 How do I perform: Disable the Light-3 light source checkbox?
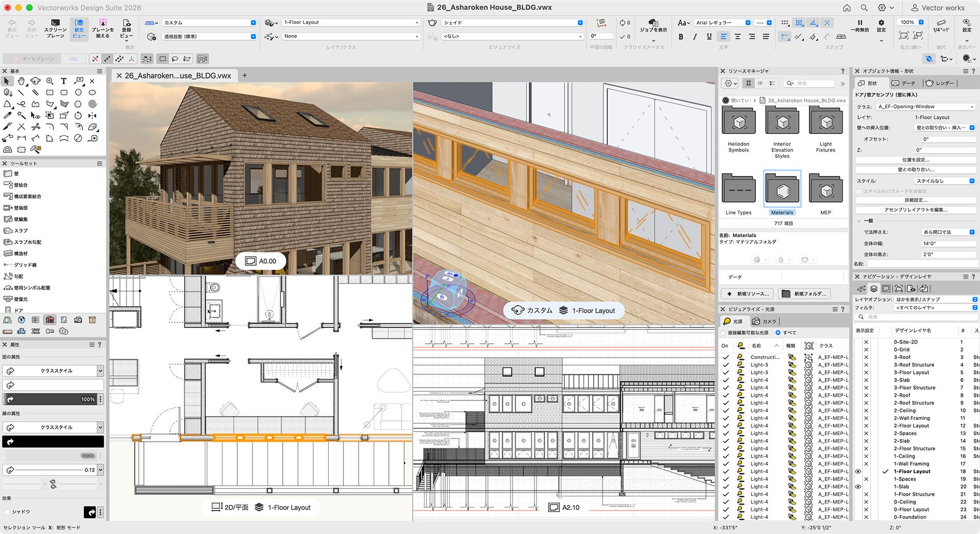coord(726,365)
